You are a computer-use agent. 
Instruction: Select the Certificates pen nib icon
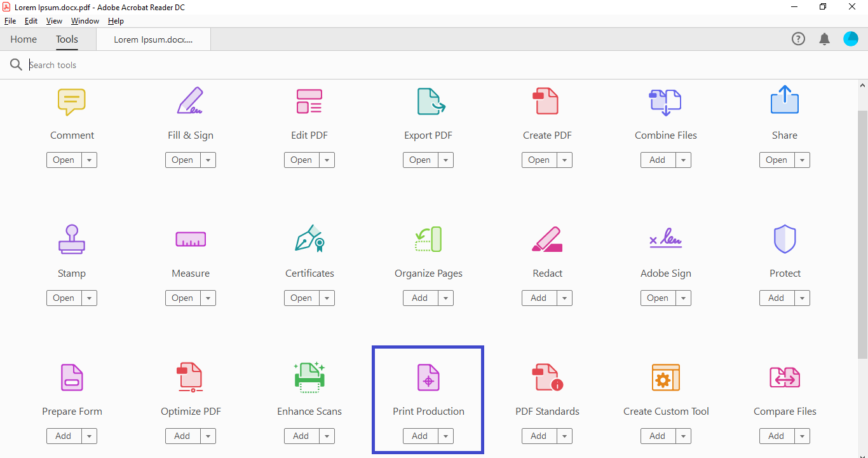tap(310, 239)
